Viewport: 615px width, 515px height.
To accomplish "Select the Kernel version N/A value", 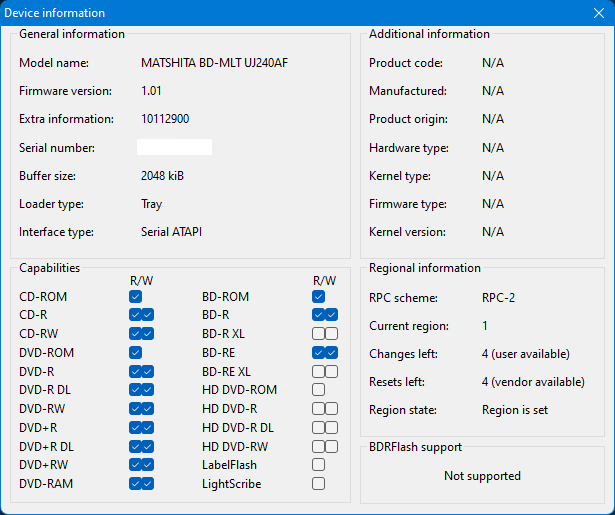I will pyautogui.click(x=493, y=232).
